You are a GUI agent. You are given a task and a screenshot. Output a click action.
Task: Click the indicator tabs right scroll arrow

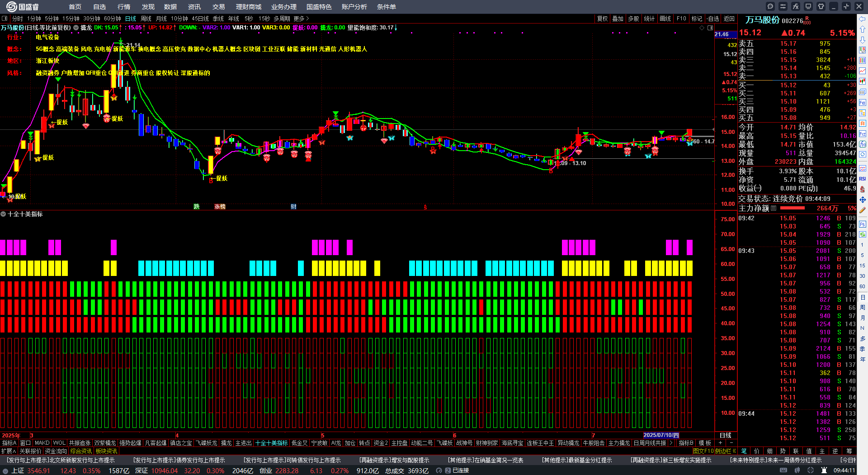671,443
